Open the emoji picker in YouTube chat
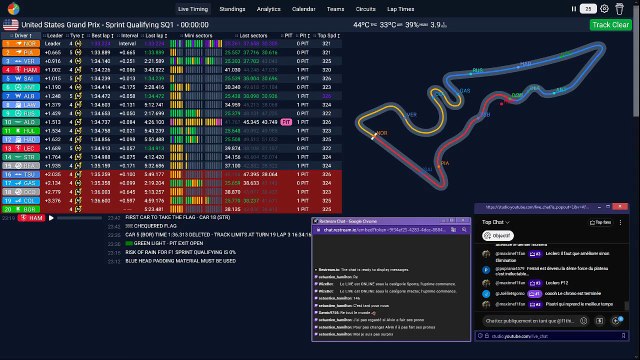 [x=584, y=321]
